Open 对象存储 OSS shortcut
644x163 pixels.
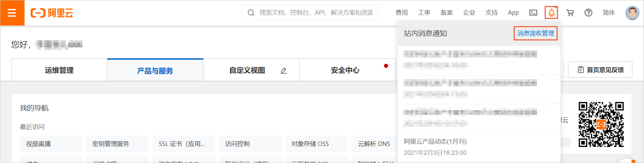[x=316, y=144]
